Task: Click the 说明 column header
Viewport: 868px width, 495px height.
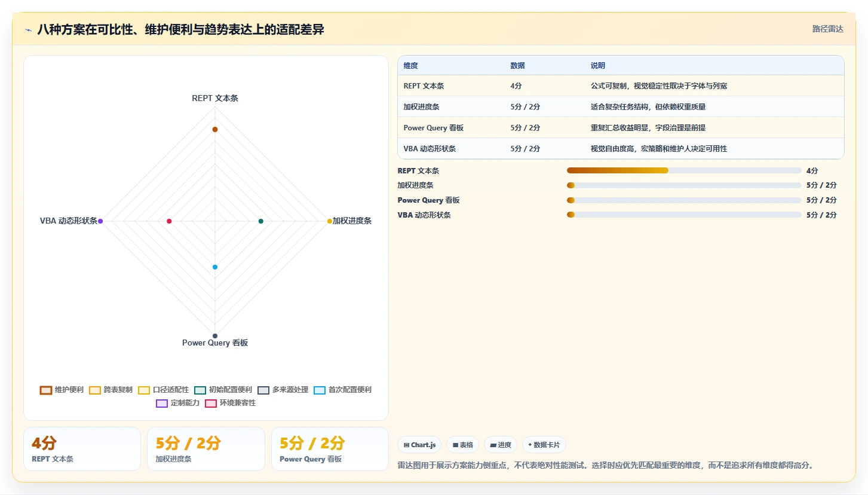Action: pos(598,66)
